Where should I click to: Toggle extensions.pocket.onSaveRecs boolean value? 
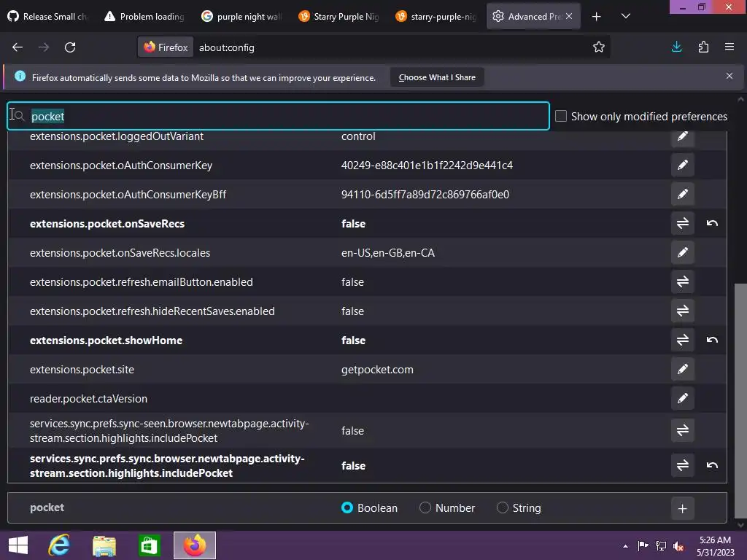(682, 223)
